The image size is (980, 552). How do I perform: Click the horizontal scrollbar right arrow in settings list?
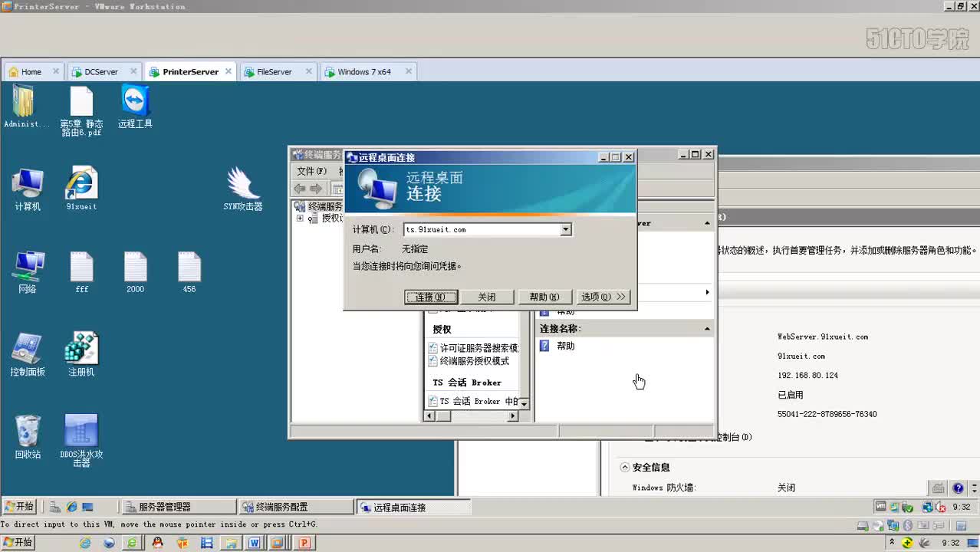pos(513,416)
